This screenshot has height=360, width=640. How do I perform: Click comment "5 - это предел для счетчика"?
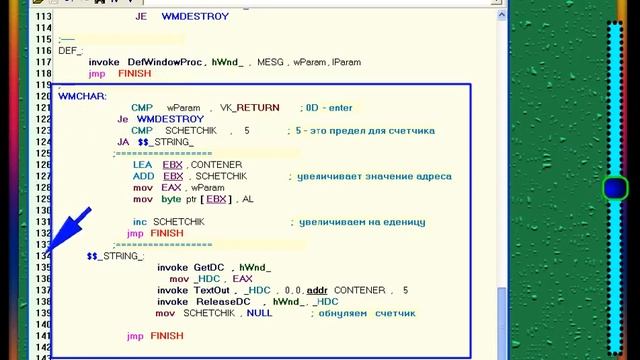point(365,131)
